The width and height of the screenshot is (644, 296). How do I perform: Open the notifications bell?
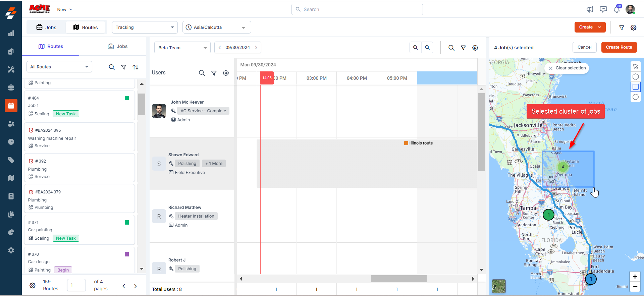(617, 9)
